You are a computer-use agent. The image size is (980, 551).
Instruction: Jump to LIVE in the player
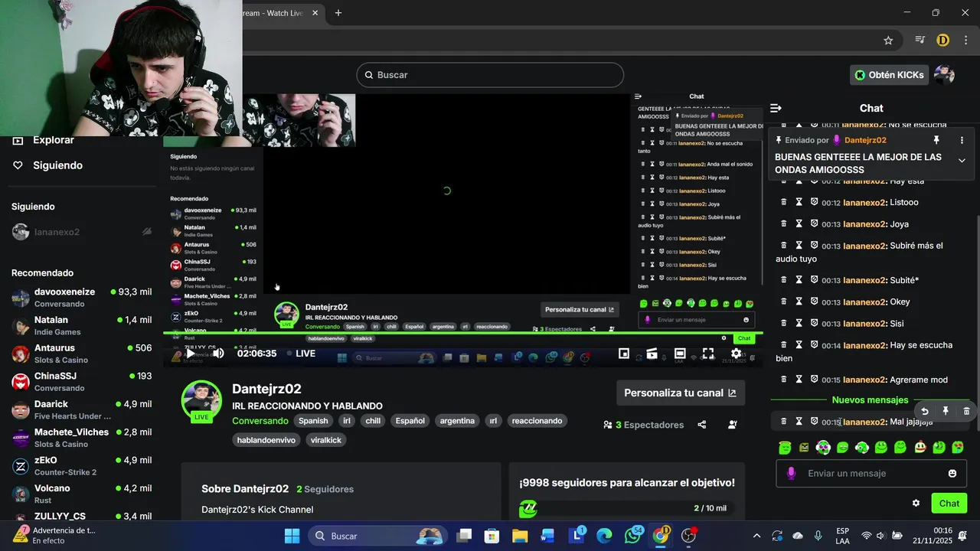tap(301, 354)
